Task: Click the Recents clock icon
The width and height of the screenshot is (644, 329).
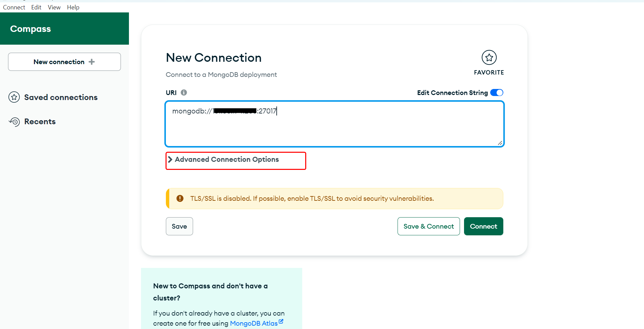Action: (14, 122)
